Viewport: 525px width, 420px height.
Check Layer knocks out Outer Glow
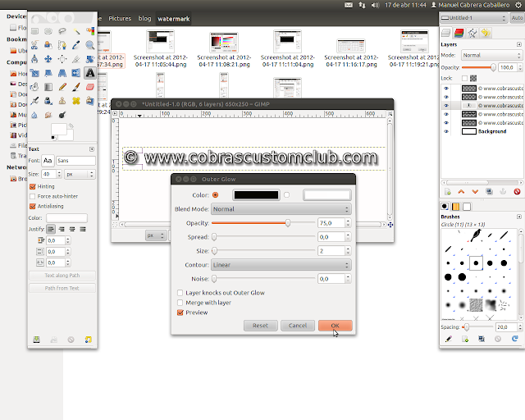[180, 293]
